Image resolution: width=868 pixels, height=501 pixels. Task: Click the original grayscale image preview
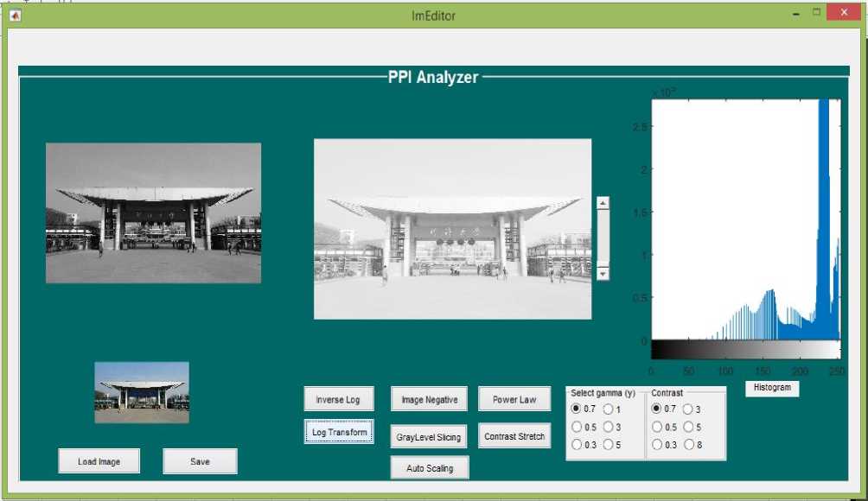click(153, 212)
